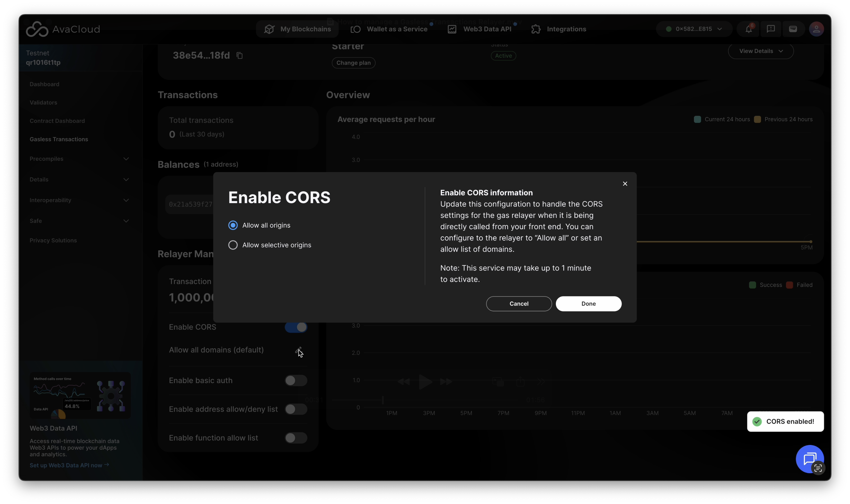Image resolution: width=850 pixels, height=504 pixels.
Task: Select Allow all origins radio option
Action: [233, 225]
